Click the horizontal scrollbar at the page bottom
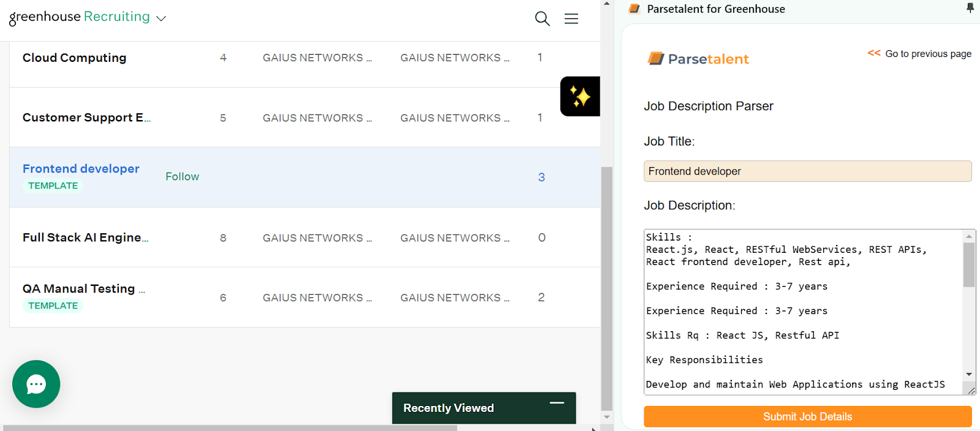The height and width of the screenshot is (431, 980). pos(230,427)
